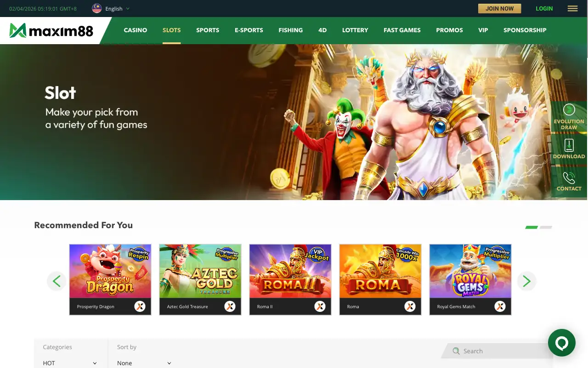
Task: Open the hamburger menu in the top-right corner
Action: (572, 8)
